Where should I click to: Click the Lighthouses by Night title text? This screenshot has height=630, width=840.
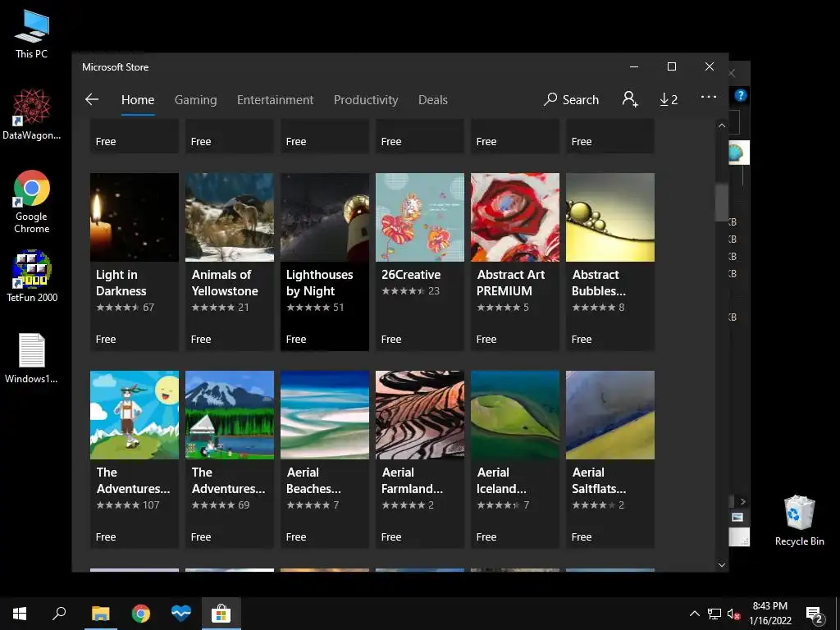tap(320, 283)
